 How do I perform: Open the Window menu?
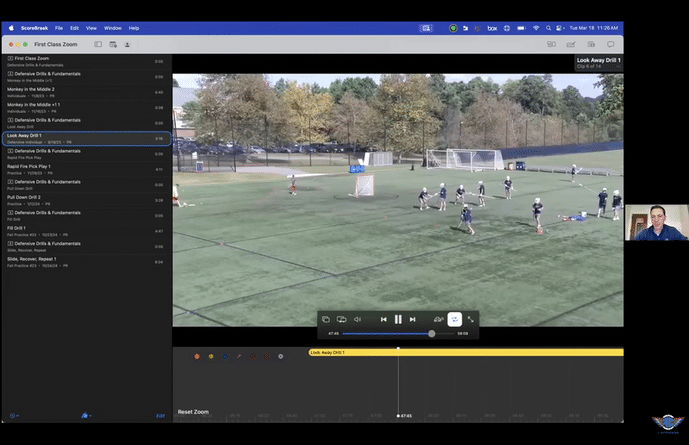pos(113,28)
